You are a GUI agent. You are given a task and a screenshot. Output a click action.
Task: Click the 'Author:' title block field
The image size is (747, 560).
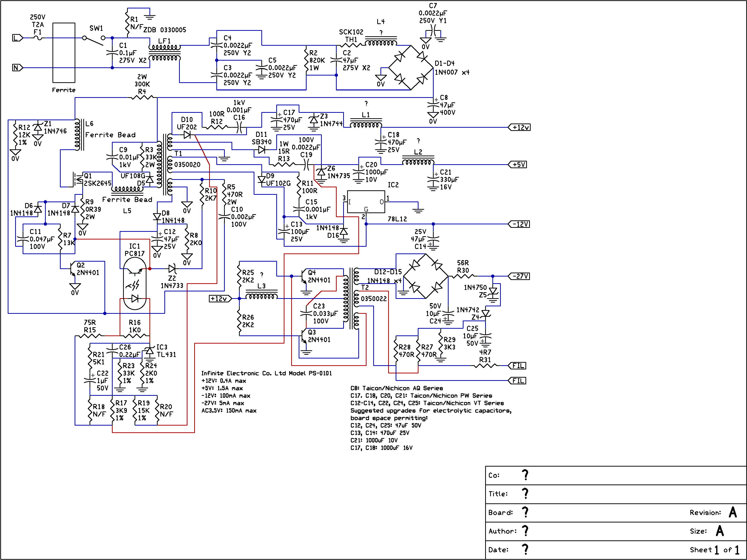(588, 531)
